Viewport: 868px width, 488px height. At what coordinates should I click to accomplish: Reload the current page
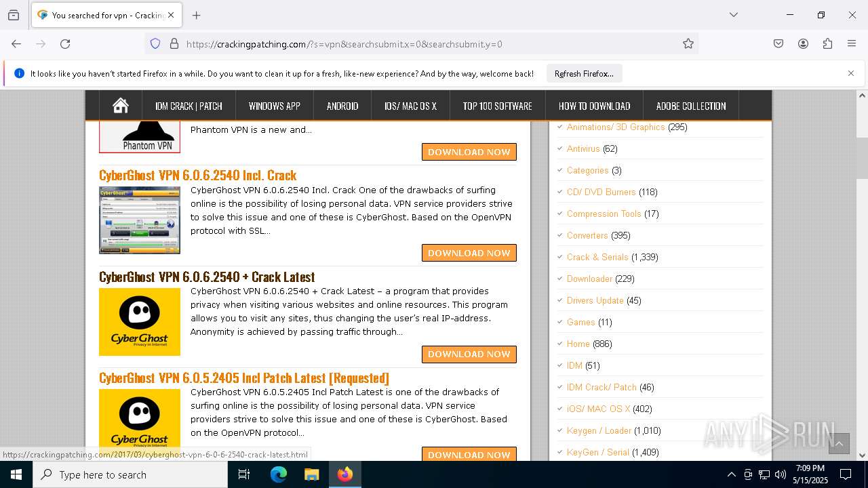65,44
